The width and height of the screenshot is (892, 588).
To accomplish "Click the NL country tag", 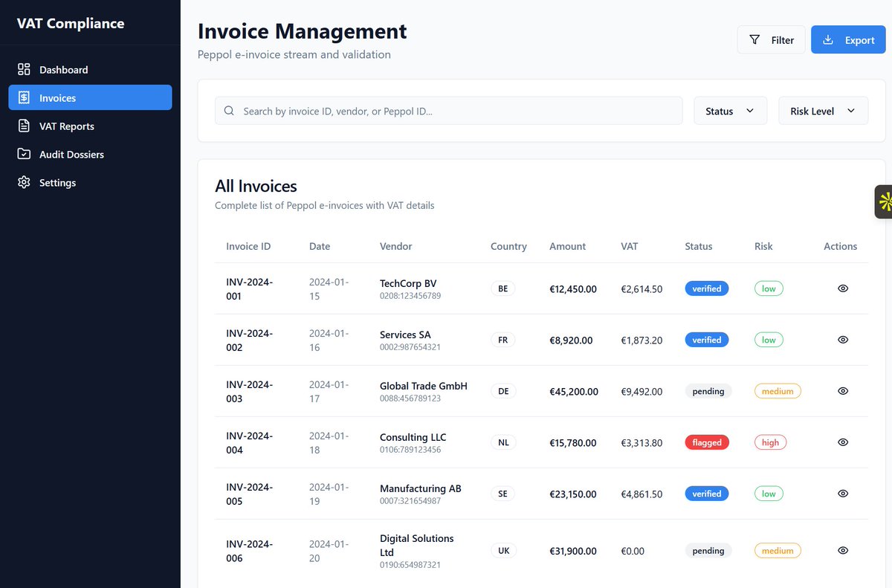I will [503, 442].
